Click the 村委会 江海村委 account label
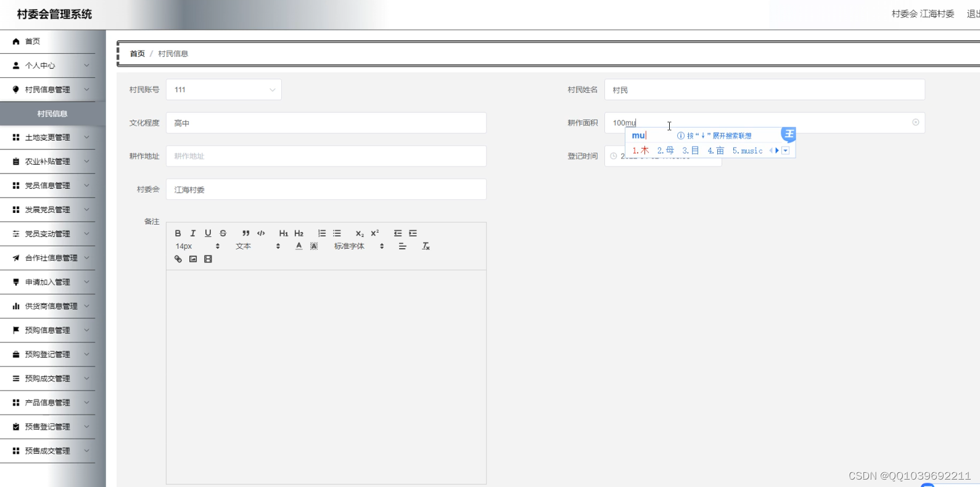This screenshot has width=980, height=487. pos(923,14)
